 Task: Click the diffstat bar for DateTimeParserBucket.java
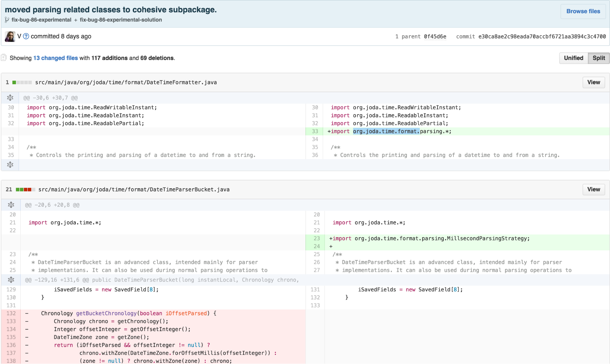(x=26, y=189)
